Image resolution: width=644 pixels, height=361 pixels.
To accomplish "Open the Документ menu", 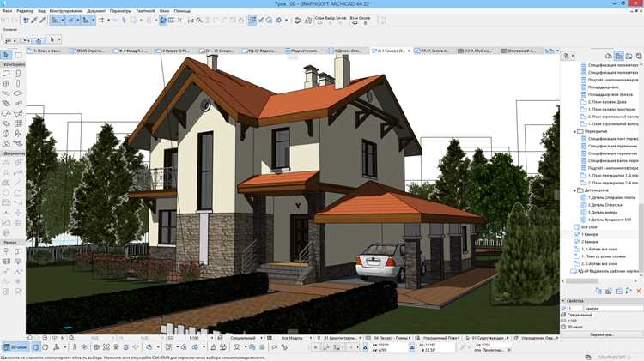I will click(x=96, y=10).
